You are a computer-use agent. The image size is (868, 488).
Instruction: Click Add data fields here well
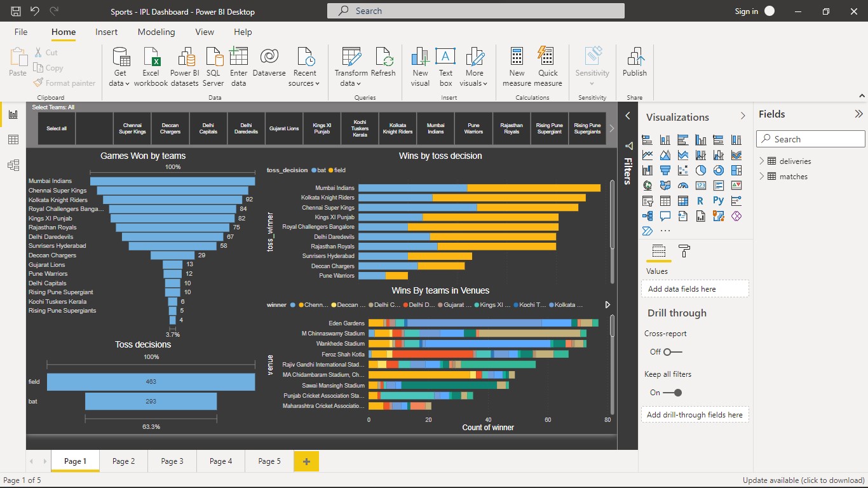pyautogui.click(x=695, y=289)
